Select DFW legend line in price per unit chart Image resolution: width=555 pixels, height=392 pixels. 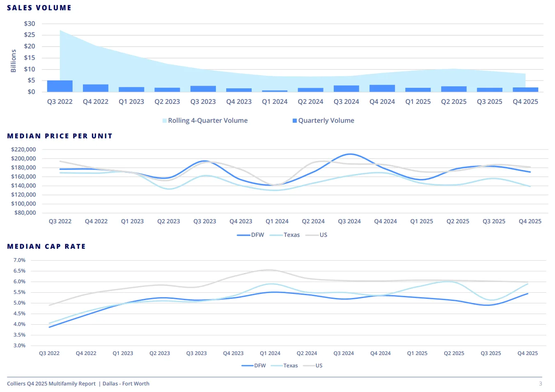point(243,235)
